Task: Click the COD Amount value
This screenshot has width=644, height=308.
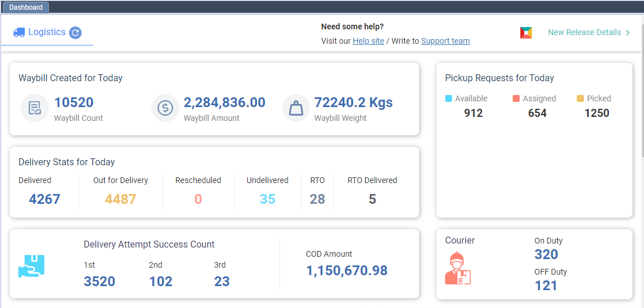Action: [x=347, y=271]
